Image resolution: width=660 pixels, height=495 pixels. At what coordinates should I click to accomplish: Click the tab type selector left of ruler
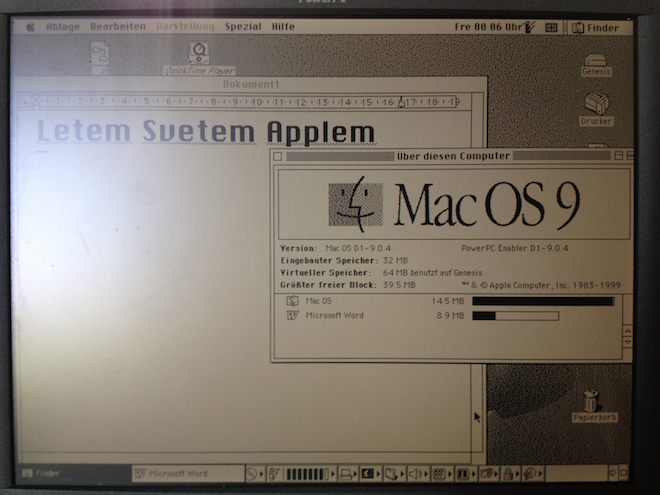(25, 101)
